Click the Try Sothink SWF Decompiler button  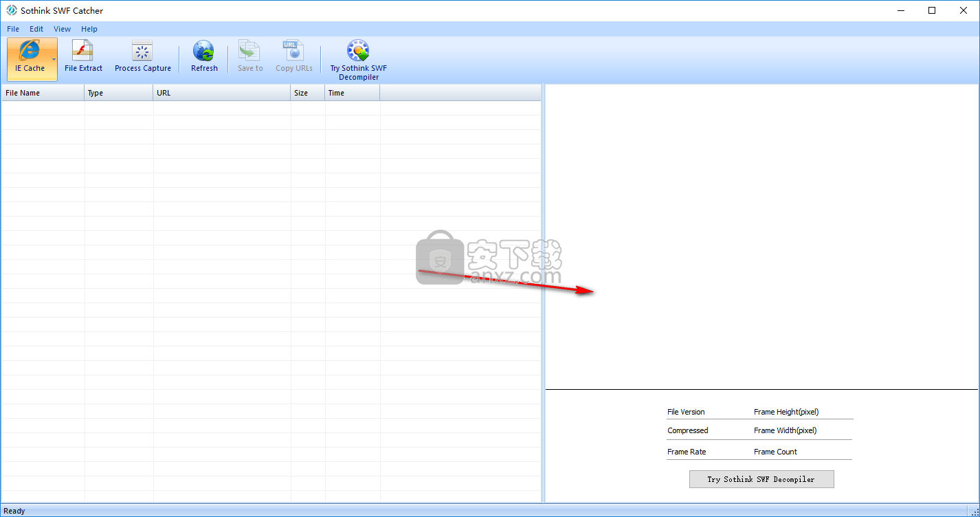click(x=761, y=479)
